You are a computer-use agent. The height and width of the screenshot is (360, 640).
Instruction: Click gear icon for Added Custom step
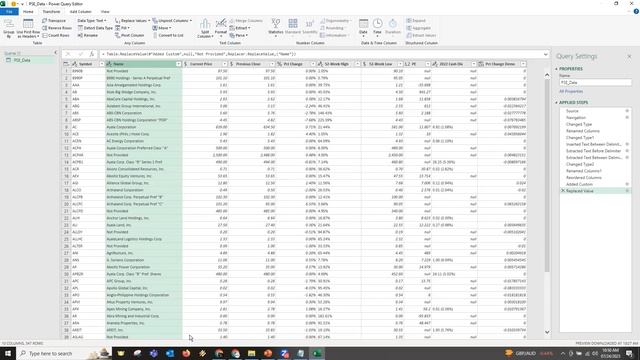[x=627, y=184]
